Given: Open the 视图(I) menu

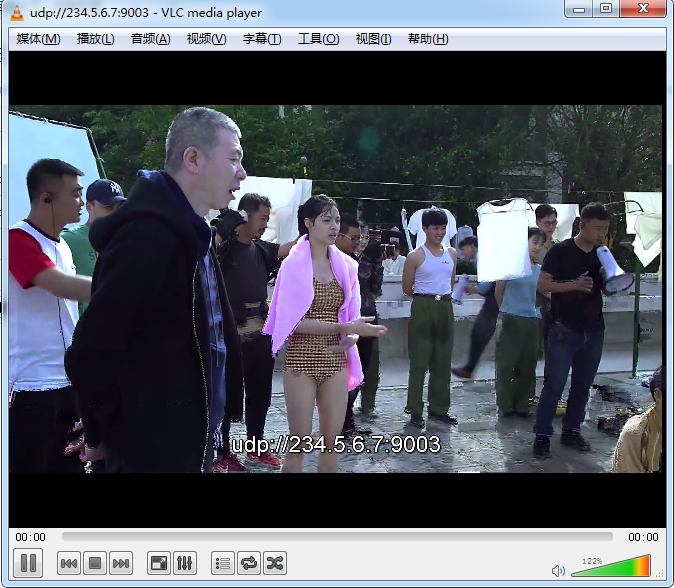Looking at the screenshot, I should [x=373, y=39].
